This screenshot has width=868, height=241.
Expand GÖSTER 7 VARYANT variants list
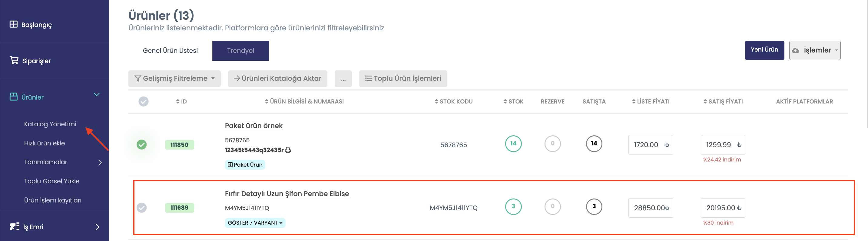click(255, 223)
